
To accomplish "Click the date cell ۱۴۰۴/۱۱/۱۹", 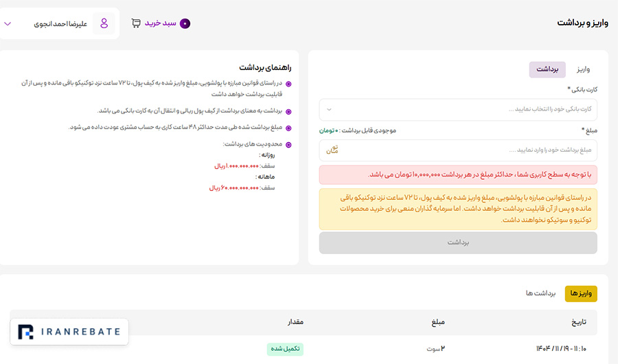I will tap(561, 349).
